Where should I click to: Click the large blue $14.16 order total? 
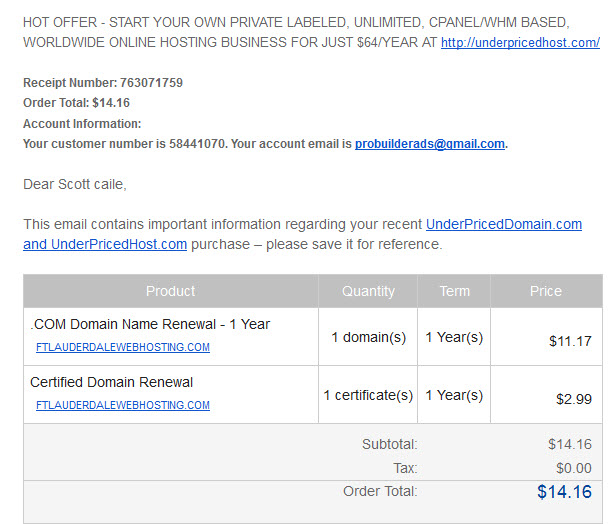(x=564, y=492)
